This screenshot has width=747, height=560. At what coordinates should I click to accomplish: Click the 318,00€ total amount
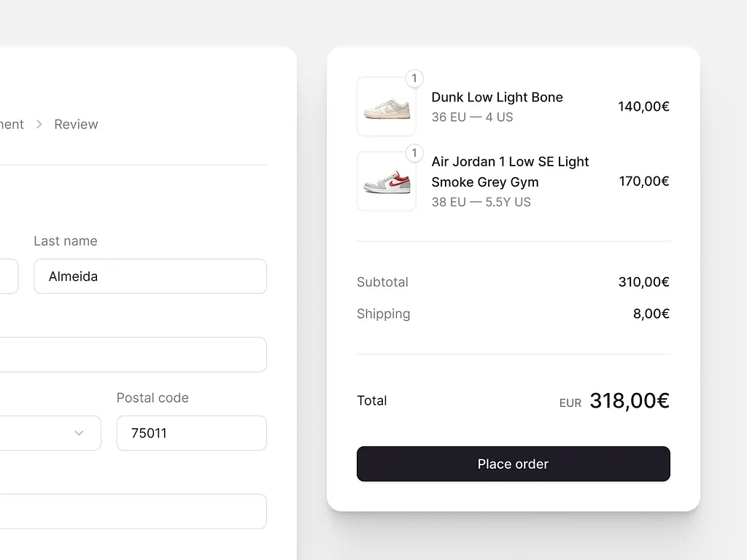tap(629, 401)
